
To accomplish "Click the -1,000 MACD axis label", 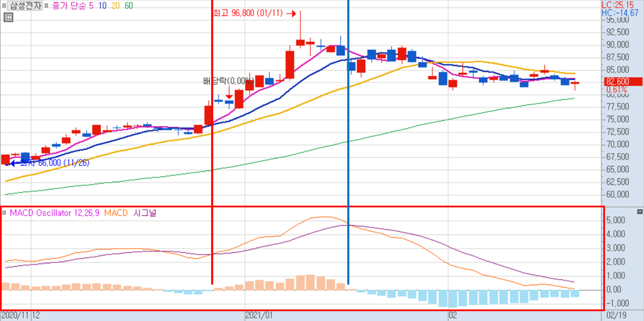I will point(618,303).
